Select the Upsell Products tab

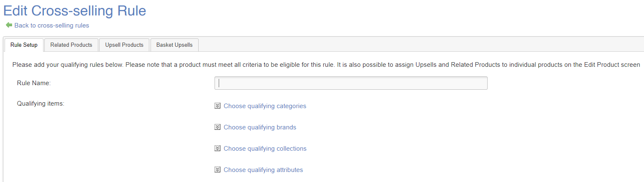point(124,45)
